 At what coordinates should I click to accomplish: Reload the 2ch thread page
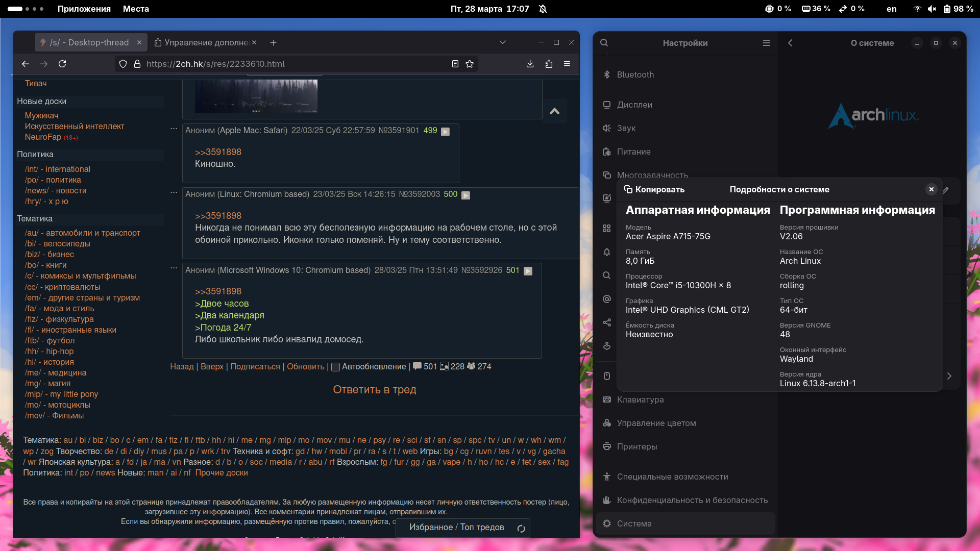click(62, 64)
